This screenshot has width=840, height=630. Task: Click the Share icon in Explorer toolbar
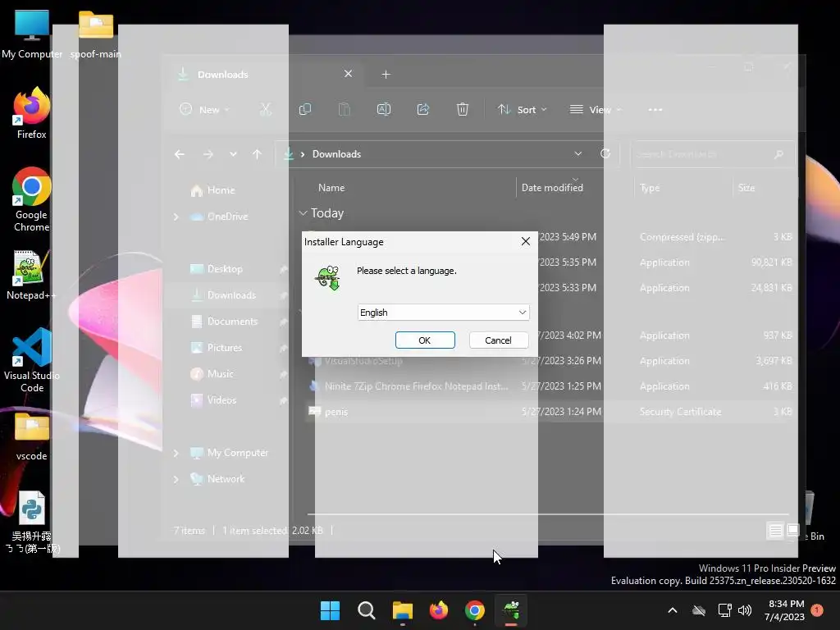[x=423, y=110]
